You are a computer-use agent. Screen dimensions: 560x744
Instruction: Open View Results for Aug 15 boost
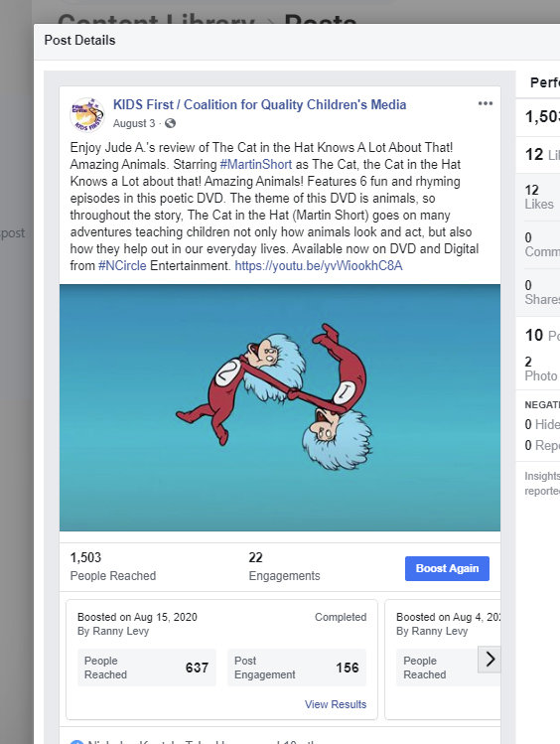tap(336, 704)
